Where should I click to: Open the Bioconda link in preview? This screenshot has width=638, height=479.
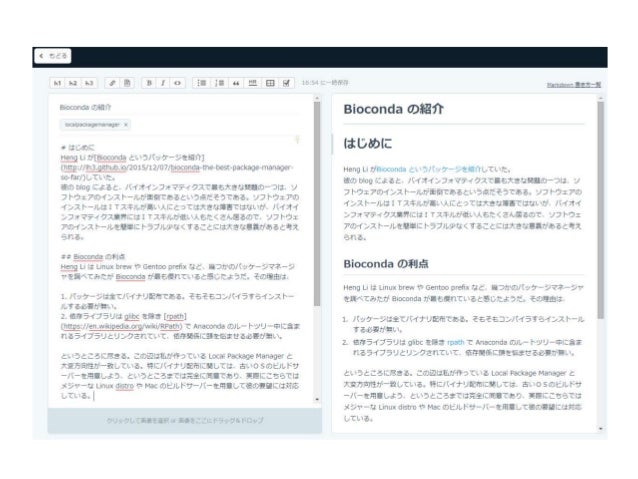coord(428,169)
